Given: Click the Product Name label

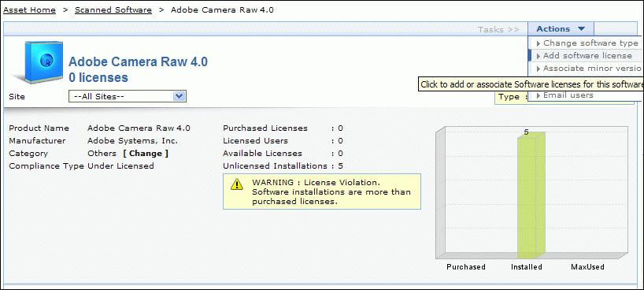Looking at the screenshot, I should (39, 128).
